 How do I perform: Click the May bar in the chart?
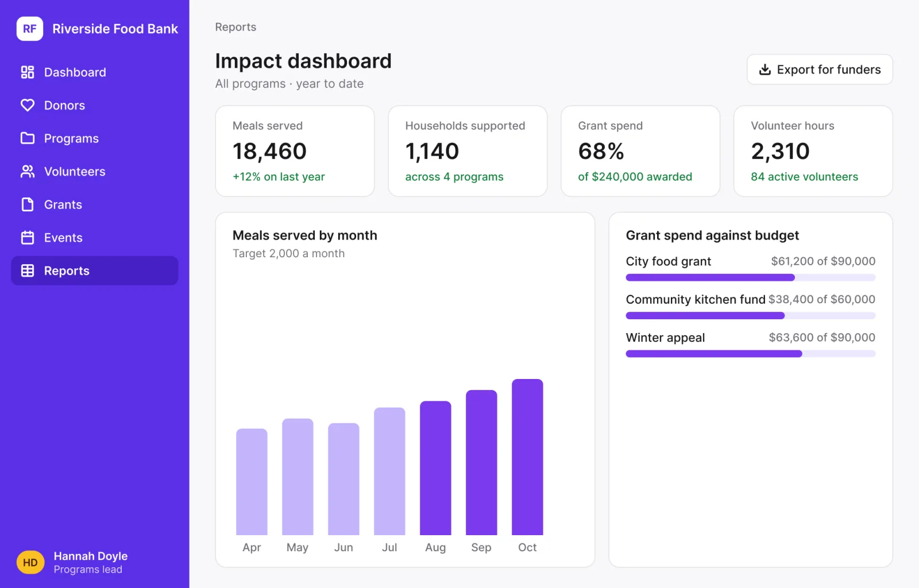[x=298, y=477]
